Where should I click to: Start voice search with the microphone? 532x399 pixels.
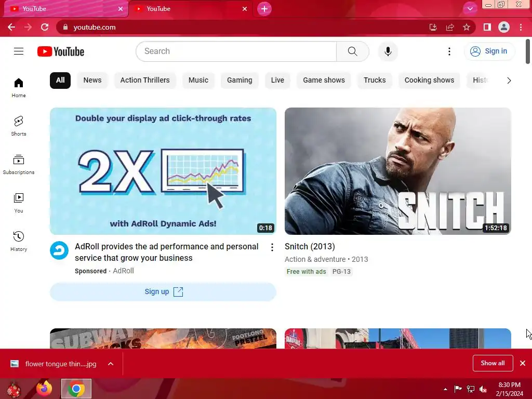tap(388, 51)
